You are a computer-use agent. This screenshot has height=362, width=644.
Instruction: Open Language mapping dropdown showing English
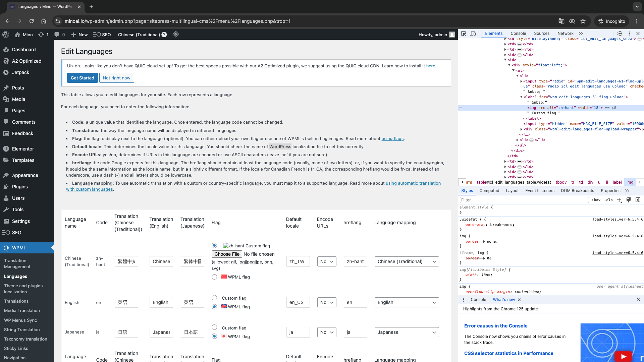407,302
